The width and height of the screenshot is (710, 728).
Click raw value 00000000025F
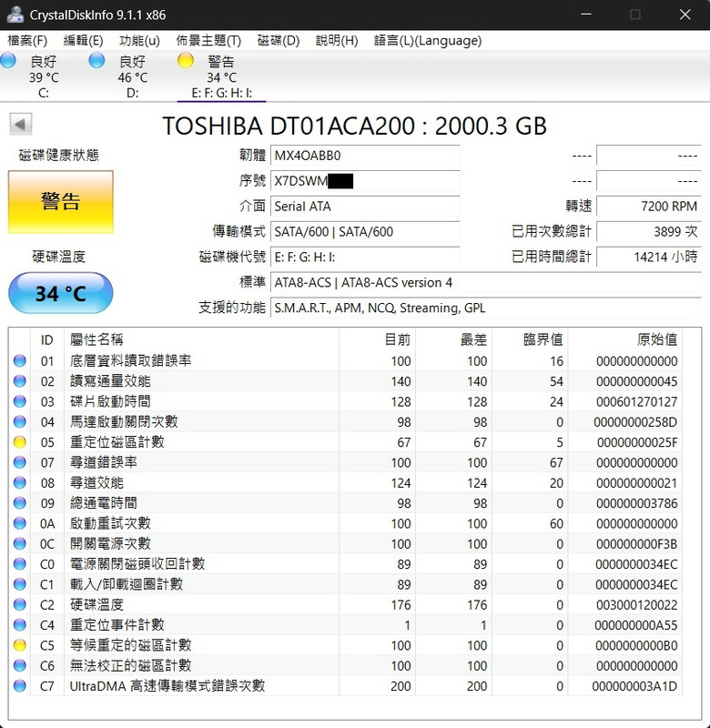click(x=637, y=442)
